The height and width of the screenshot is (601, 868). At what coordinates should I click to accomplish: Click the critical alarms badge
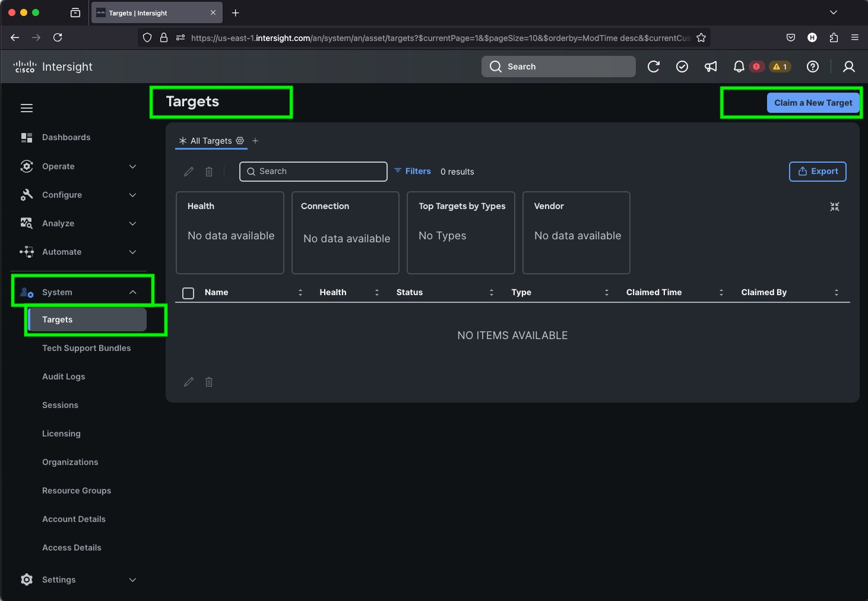tap(756, 67)
